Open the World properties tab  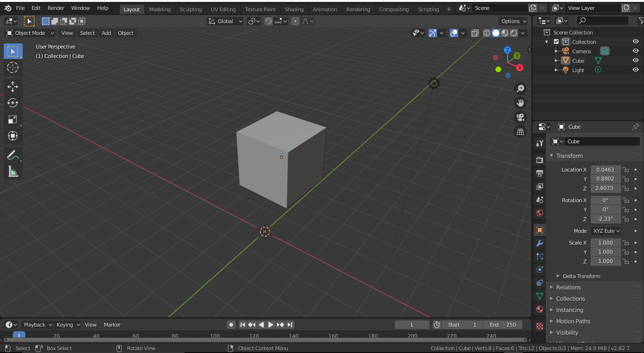tap(540, 213)
